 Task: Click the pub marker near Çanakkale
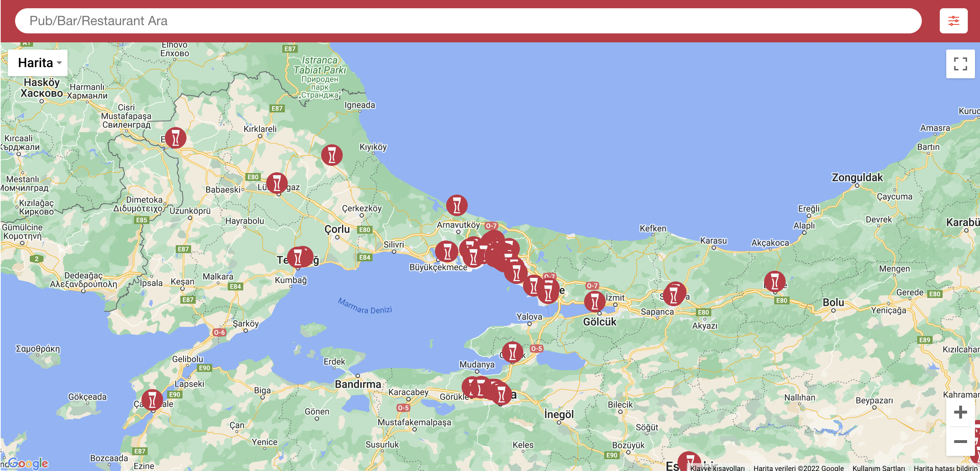pos(152,399)
